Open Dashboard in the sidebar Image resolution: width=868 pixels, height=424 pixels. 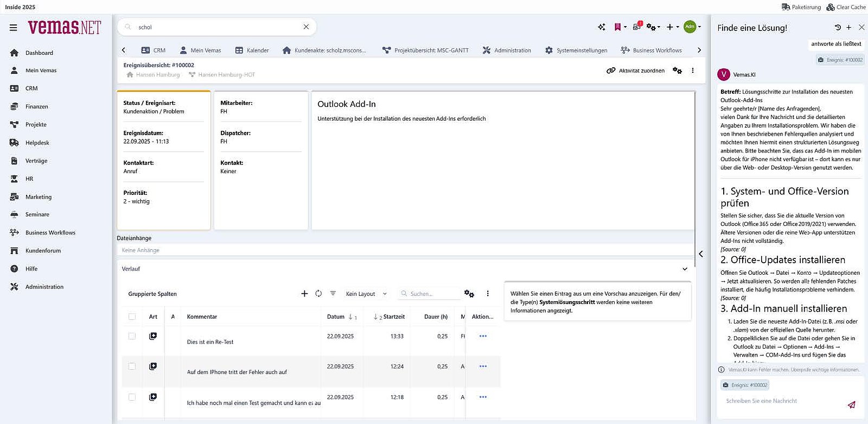[x=39, y=53]
